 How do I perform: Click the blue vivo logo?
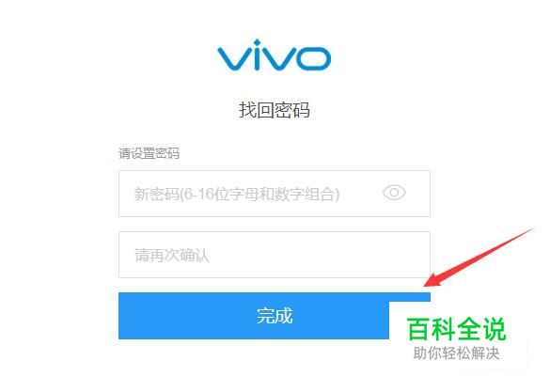(x=274, y=55)
